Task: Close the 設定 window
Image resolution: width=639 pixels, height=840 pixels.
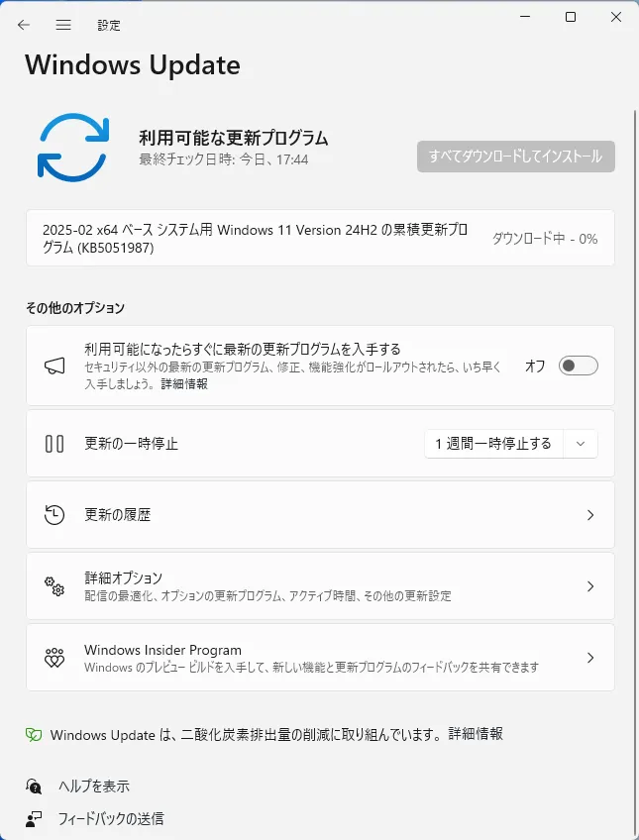Action: 616,17
